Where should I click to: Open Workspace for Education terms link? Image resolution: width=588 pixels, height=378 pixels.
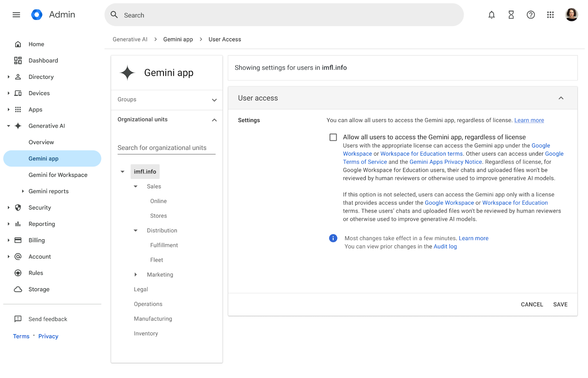(422, 154)
